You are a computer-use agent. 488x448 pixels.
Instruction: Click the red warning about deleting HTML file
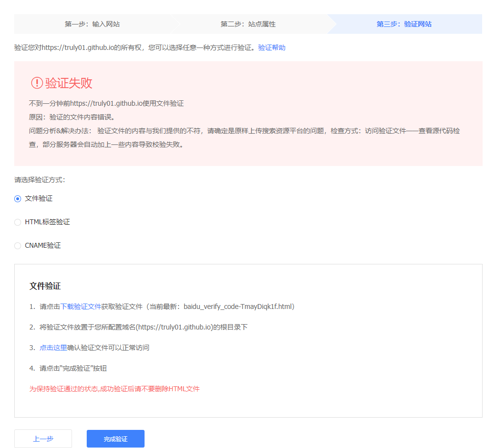[x=114, y=389]
